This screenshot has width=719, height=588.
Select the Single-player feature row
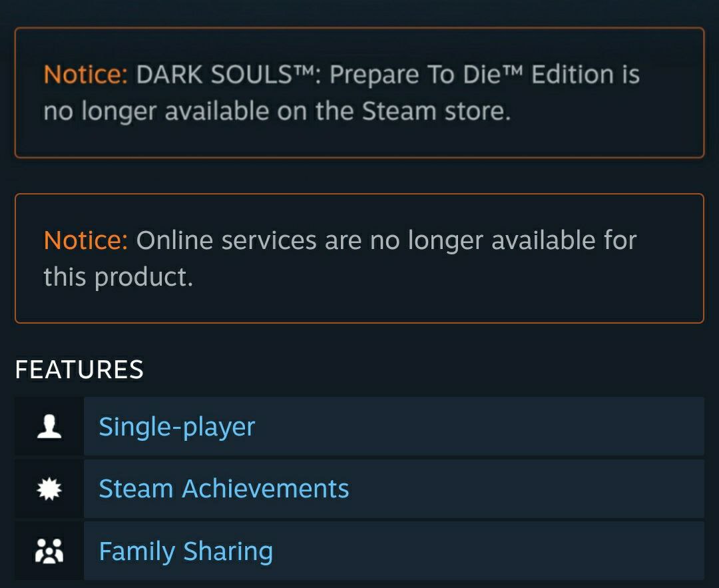tap(359, 426)
